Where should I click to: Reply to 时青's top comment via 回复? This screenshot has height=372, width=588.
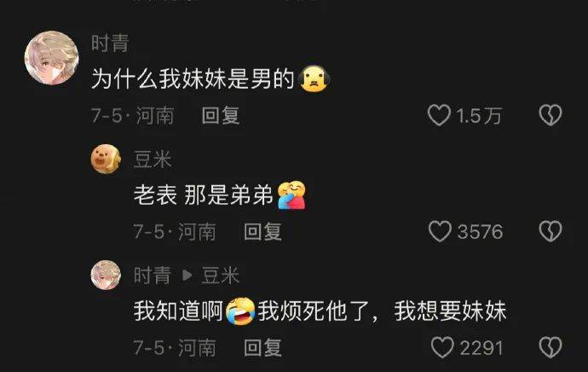pos(221,115)
